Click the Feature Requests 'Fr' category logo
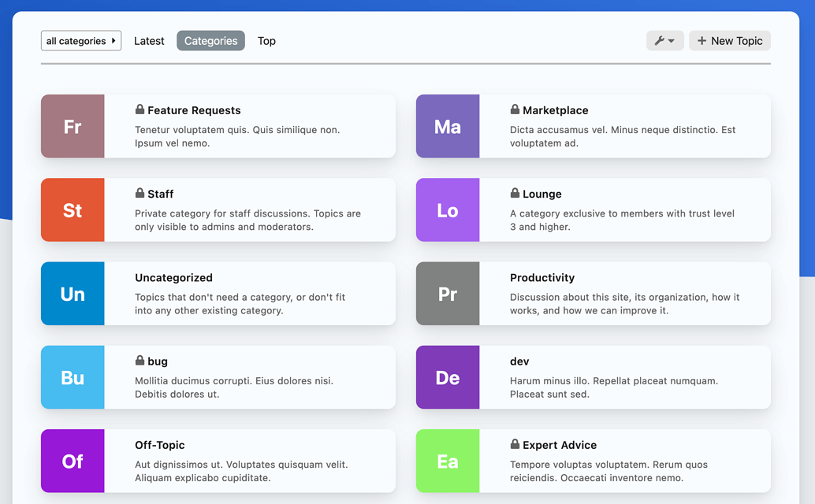The height and width of the screenshot is (504, 815). 73,126
